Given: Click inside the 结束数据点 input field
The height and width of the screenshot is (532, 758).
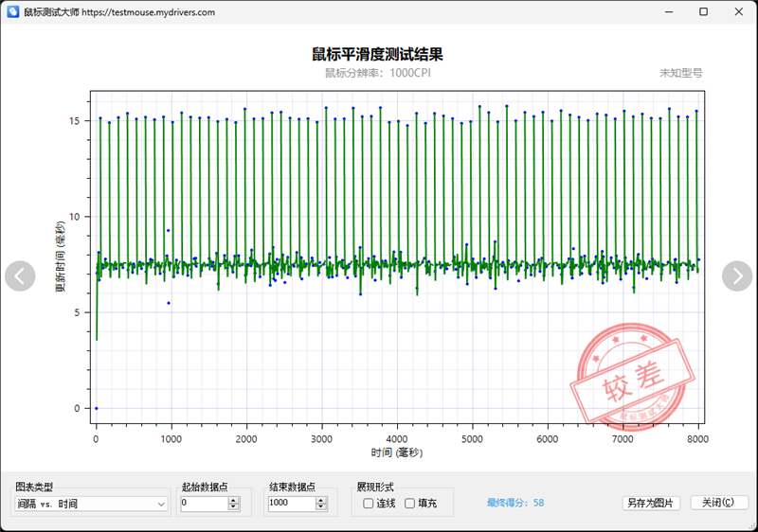Looking at the screenshot, I should [289, 505].
